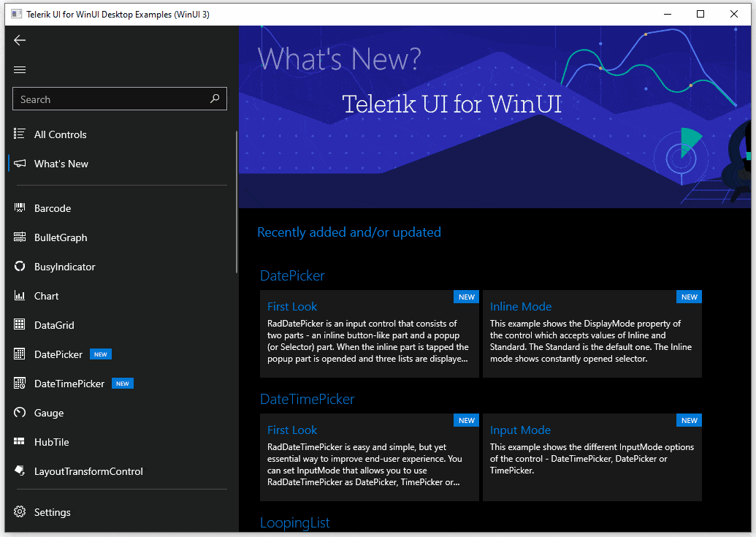Click the sidebar vertical scrollbar
The height and width of the screenshot is (537, 756).
(x=236, y=202)
